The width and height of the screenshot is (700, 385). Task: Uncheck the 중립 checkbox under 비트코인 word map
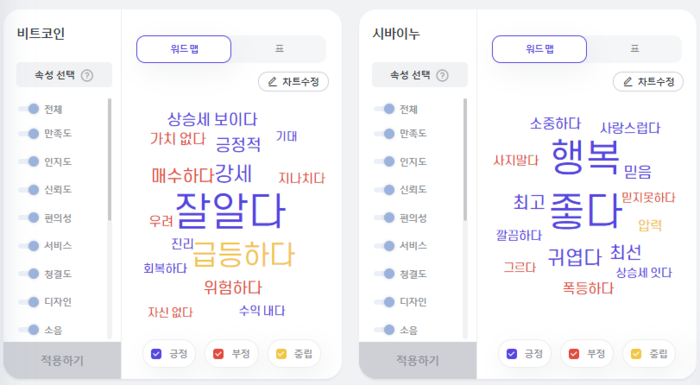[x=281, y=354]
